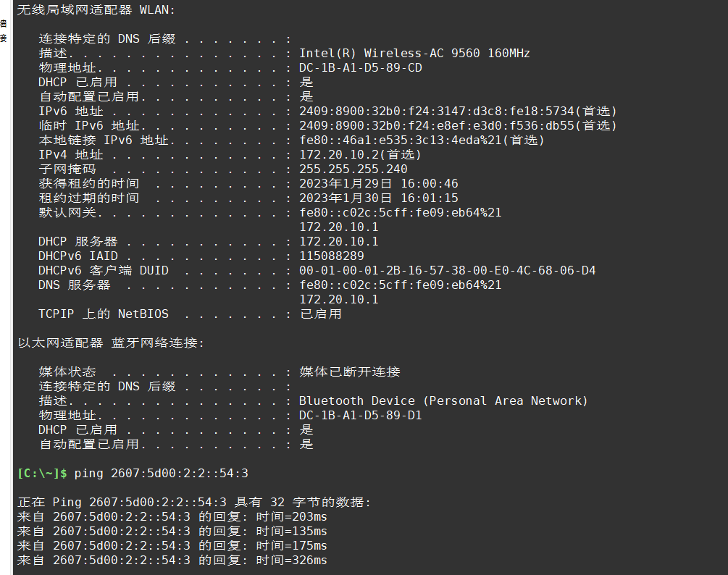This screenshot has width=728, height=575.
Task: Click the MAC address DC-1B-A1-D5-89-CD
Action: (360, 68)
